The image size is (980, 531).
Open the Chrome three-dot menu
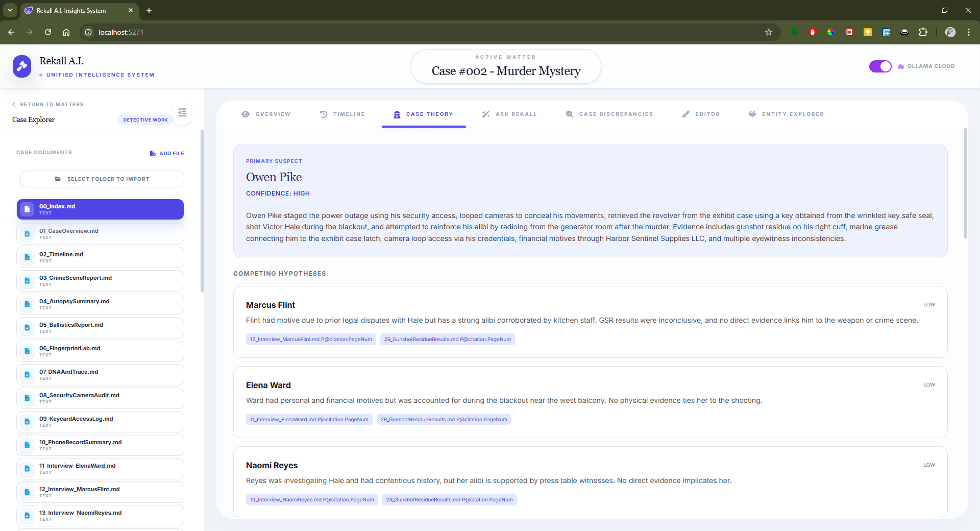[x=969, y=32]
